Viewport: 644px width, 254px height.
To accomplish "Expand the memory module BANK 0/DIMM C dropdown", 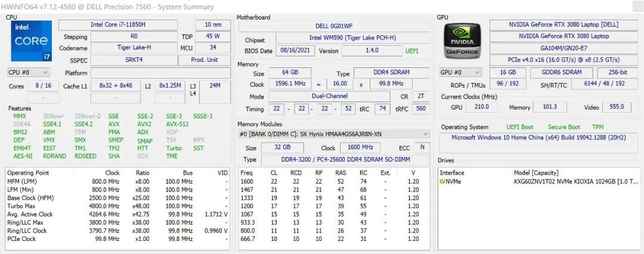I will (334, 134).
